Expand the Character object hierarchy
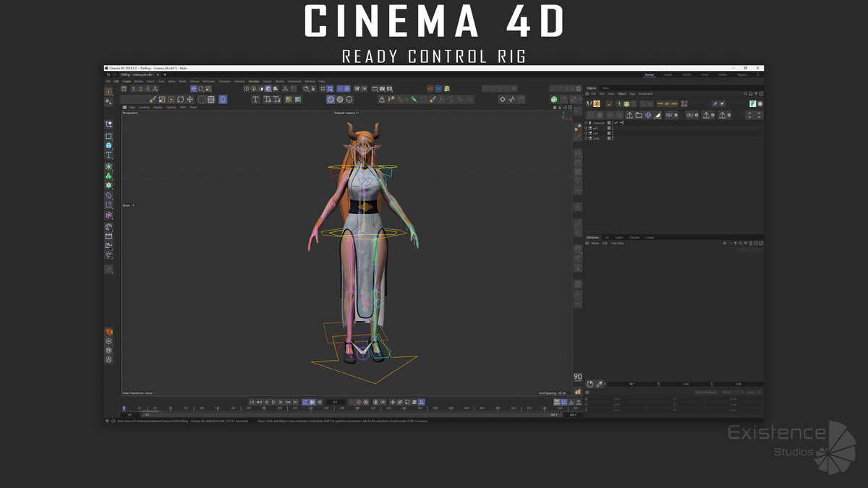This screenshot has height=488, width=868. coord(586,123)
